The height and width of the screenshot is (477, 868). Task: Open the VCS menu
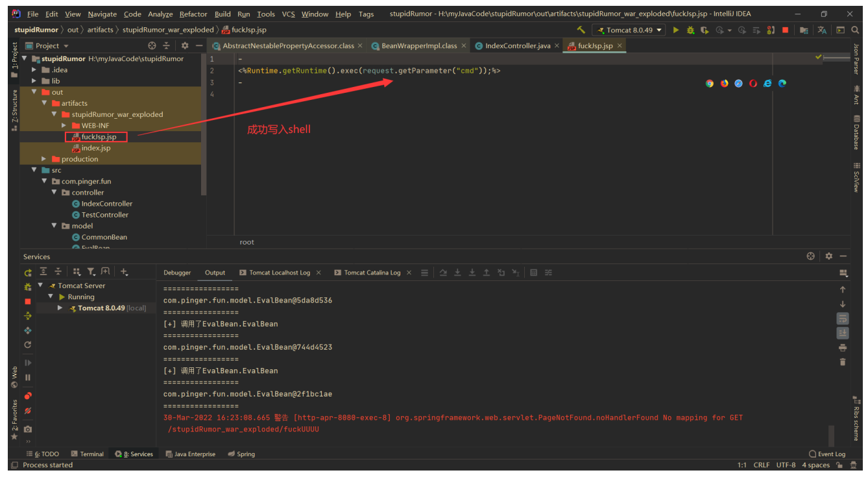pos(288,14)
